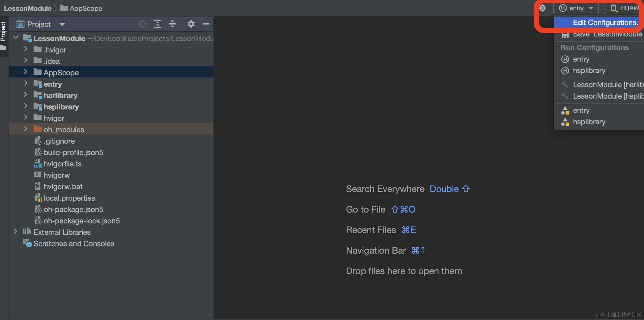Image resolution: width=644 pixels, height=320 pixels.
Task: Hide the Project panel with minus icon
Action: pos(206,24)
